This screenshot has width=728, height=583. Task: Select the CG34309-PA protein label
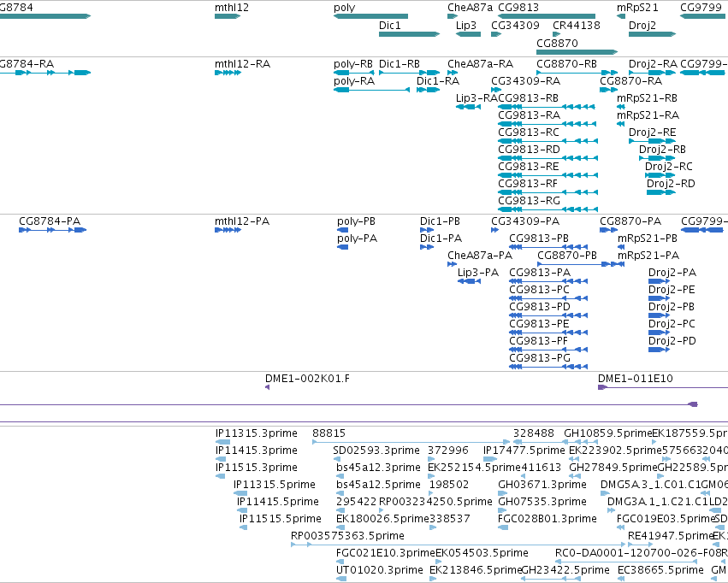pyautogui.click(x=525, y=221)
